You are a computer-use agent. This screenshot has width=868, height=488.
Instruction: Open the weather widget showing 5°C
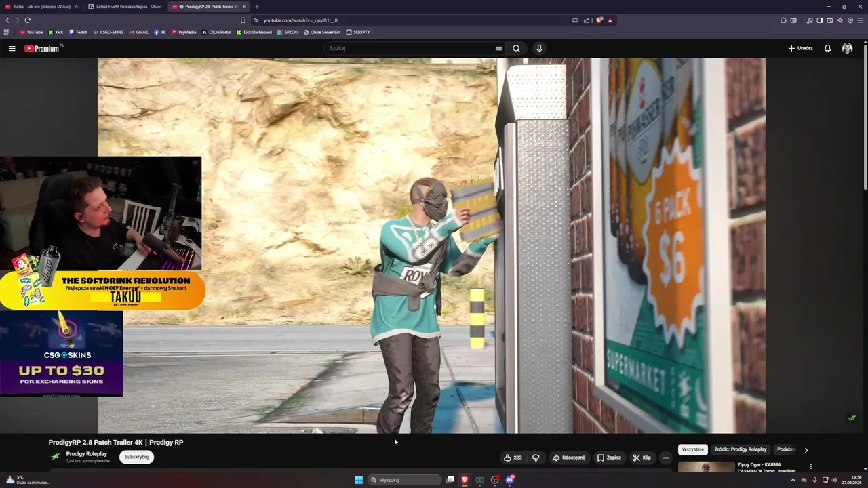(x=27, y=480)
